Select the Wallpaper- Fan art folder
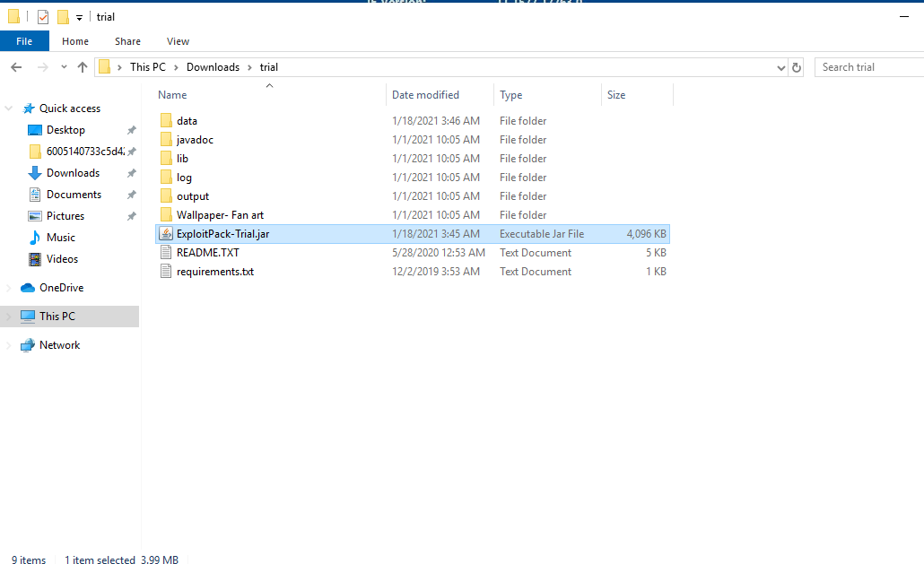This screenshot has height=564, width=924. click(x=219, y=215)
